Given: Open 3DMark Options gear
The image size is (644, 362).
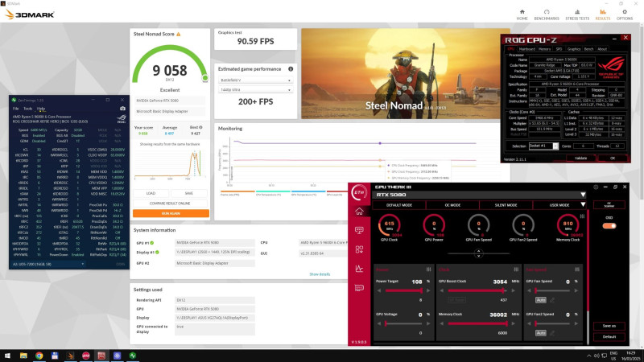Looking at the screenshot, I should pyautogui.click(x=625, y=14).
